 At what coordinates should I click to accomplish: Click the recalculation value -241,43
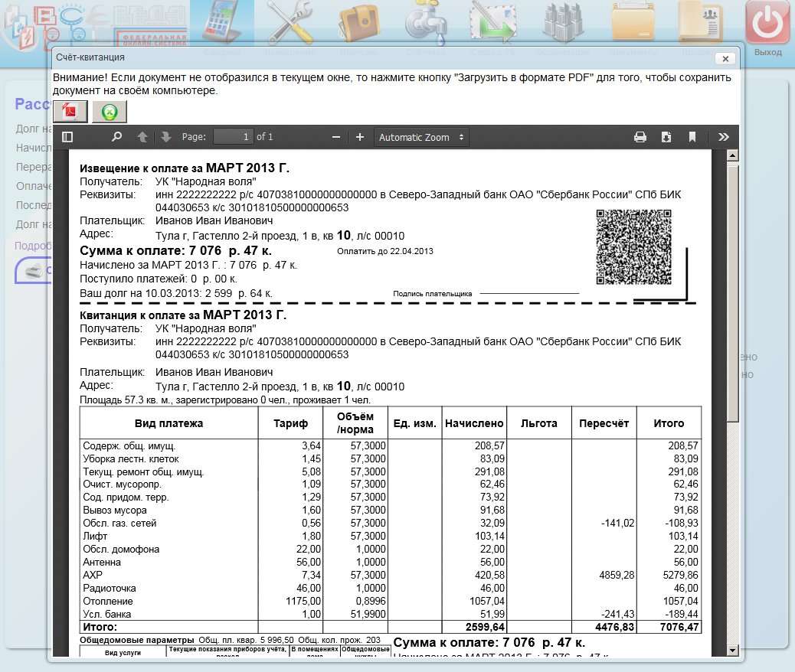(617, 615)
